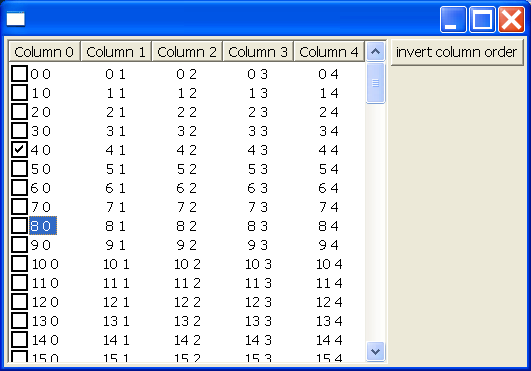Click the 13 0 row label
Image resolution: width=531 pixels, height=371 pixels.
[x=45, y=321]
